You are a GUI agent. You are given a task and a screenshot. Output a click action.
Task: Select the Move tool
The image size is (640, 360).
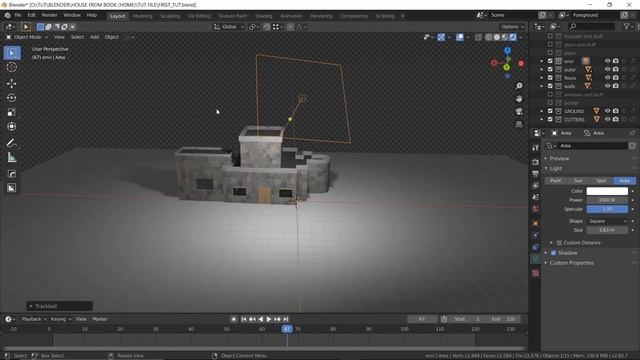[x=12, y=83]
